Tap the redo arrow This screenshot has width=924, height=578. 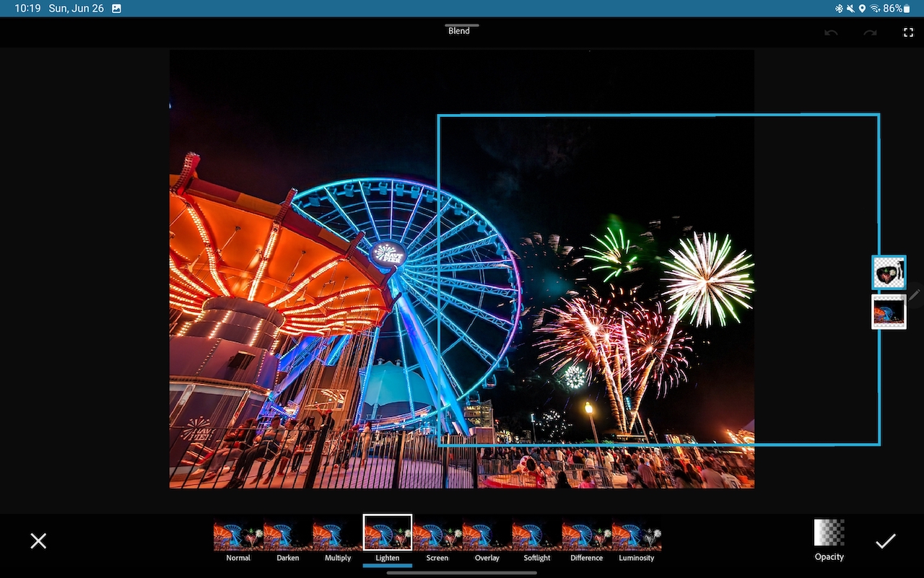pos(870,32)
